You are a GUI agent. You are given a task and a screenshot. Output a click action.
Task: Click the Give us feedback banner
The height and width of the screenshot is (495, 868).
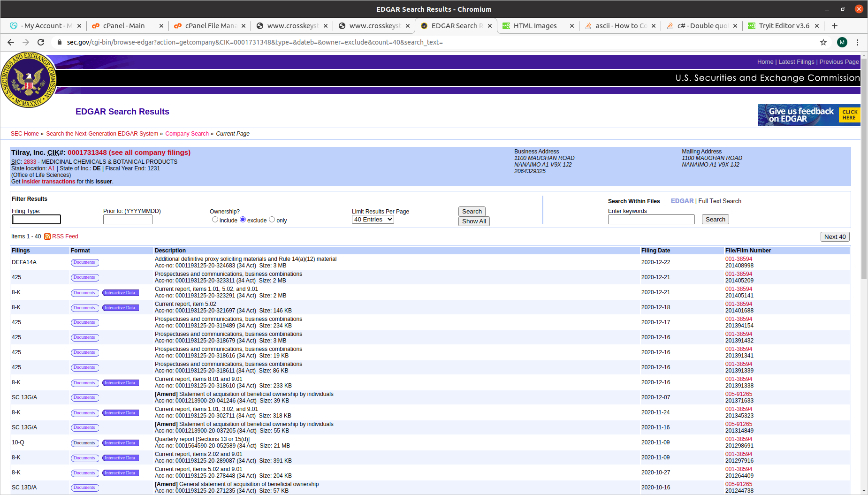808,114
